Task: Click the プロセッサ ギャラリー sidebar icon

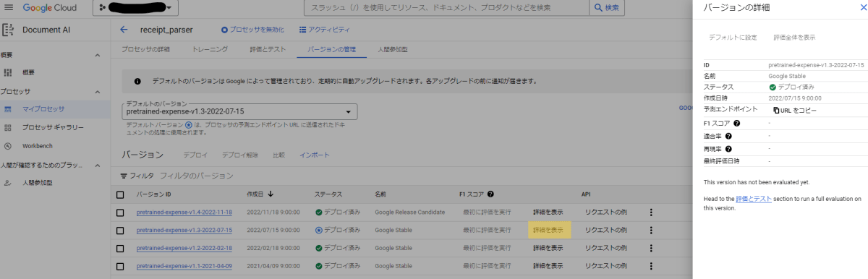Action: [8, 127]
